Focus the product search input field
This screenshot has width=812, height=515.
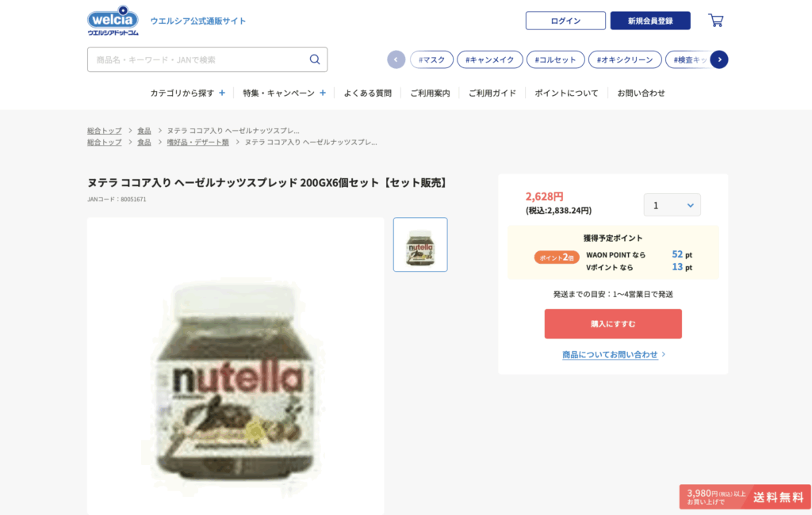pyautogui.click(x=198, y=59)
